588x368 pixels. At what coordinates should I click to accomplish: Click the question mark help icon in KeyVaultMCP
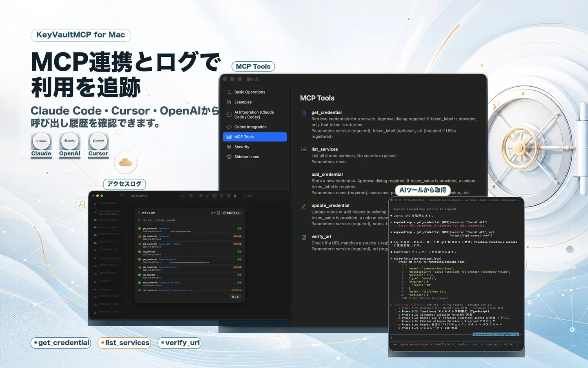click(x=221, y=196)
